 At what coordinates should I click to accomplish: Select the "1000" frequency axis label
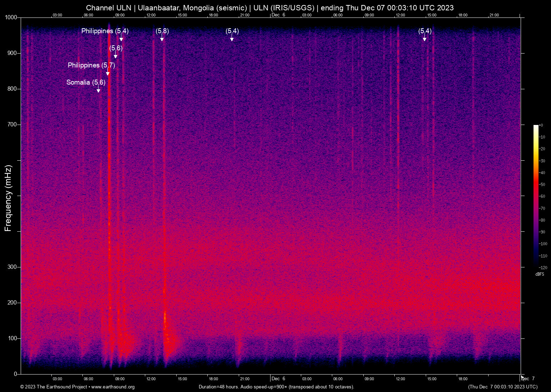11,17
